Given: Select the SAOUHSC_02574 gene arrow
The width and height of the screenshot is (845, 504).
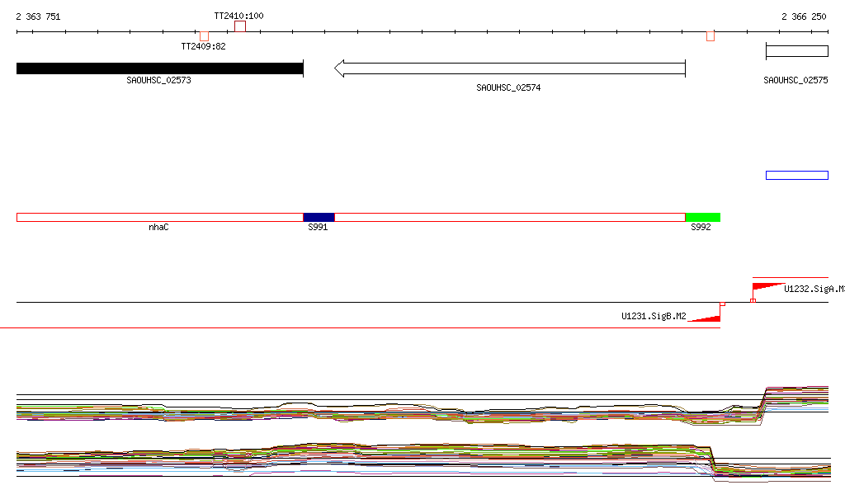Looking at the screenshot, I should pos(510,68).
